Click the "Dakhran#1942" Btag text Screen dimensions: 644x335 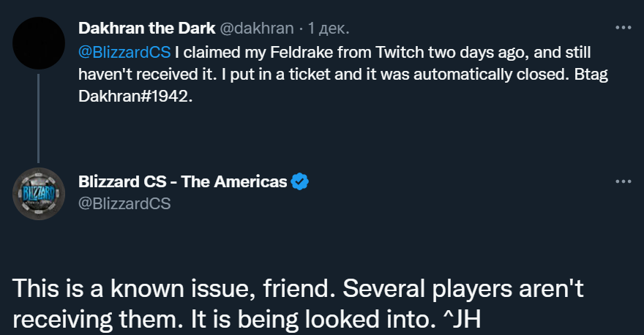pyautogui.click(x=135, y=97)
